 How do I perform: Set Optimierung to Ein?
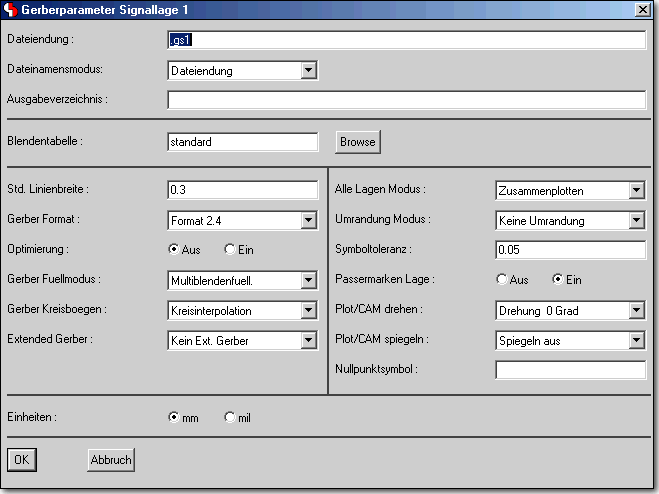click(x=229, y=249)
